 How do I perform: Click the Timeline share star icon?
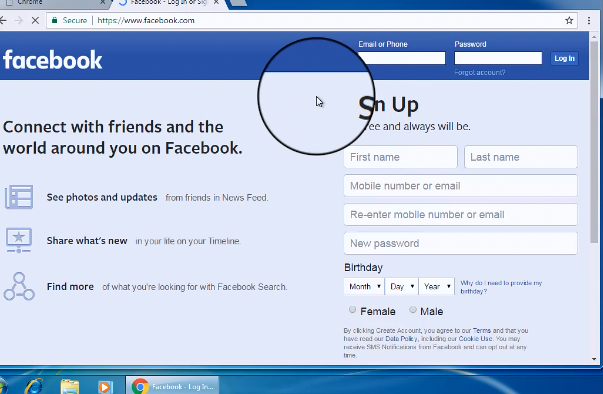point(18,240)
